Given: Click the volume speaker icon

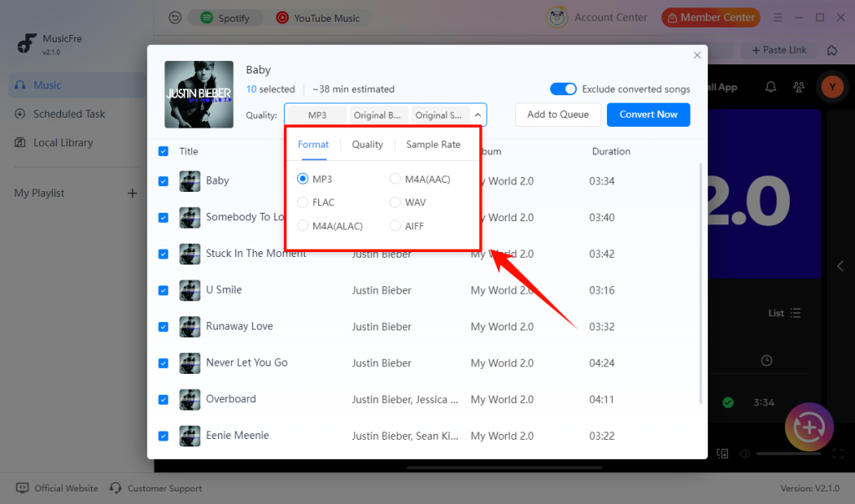Looking at the screenshot, I should 745,454.
